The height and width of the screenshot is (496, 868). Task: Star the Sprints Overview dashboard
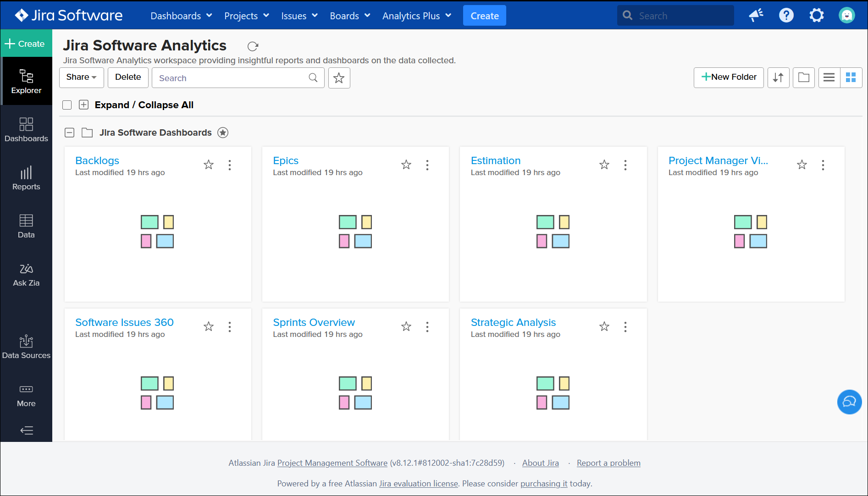tap(406, 326)
